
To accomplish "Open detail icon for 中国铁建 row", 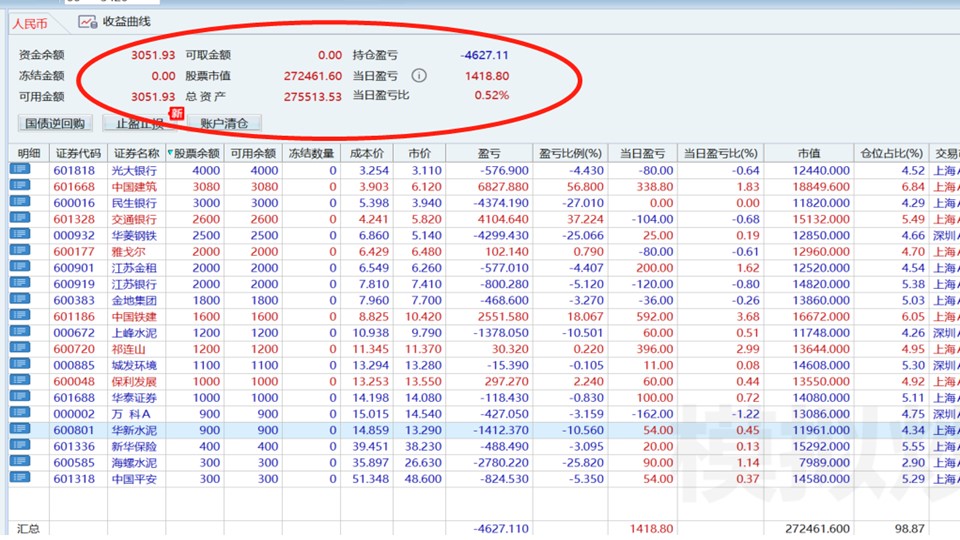I will 20,316.
